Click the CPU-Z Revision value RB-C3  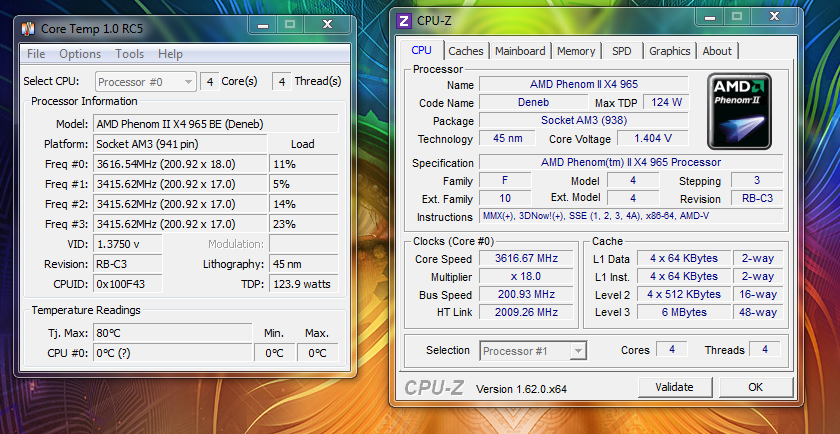(757, 198)
